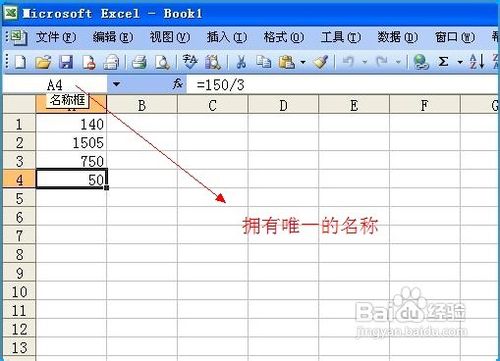The image size is (500, 361).
Task: Click the Redo arrow icon
Action: (382, 62)
